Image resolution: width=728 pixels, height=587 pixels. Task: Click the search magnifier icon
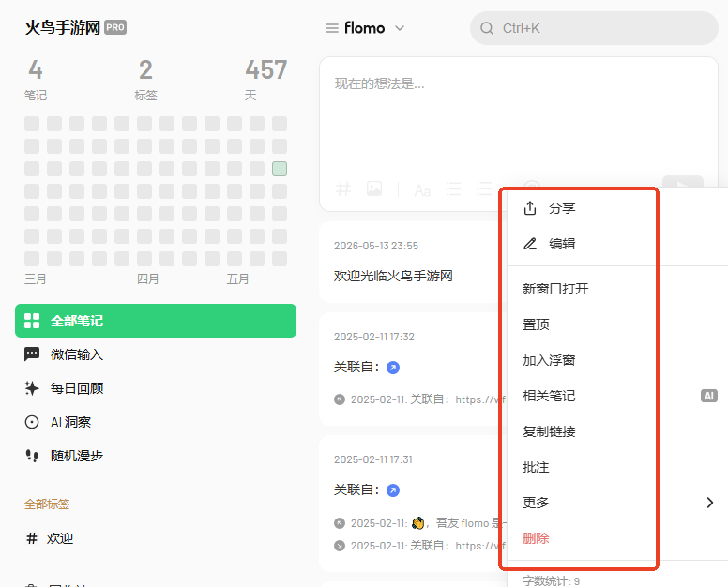pyautogui.click(x=487, y=28)
